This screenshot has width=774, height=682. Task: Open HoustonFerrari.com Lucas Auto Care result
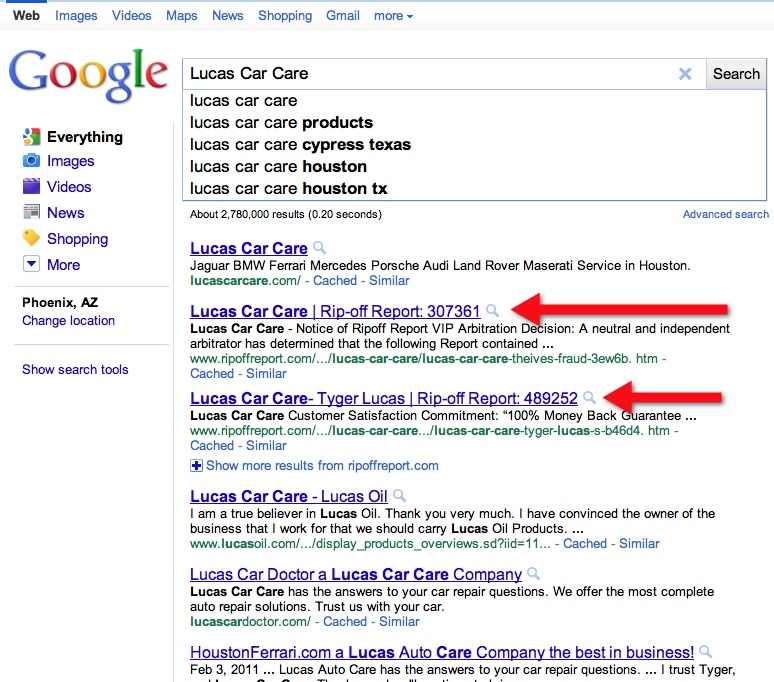pyautogui.click(x=442, y=652)
